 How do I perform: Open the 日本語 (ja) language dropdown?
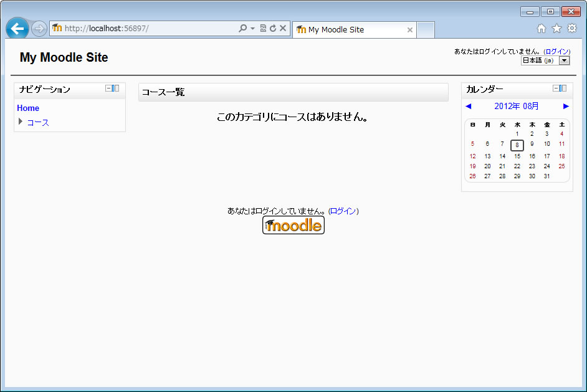[x=564, y=60]
